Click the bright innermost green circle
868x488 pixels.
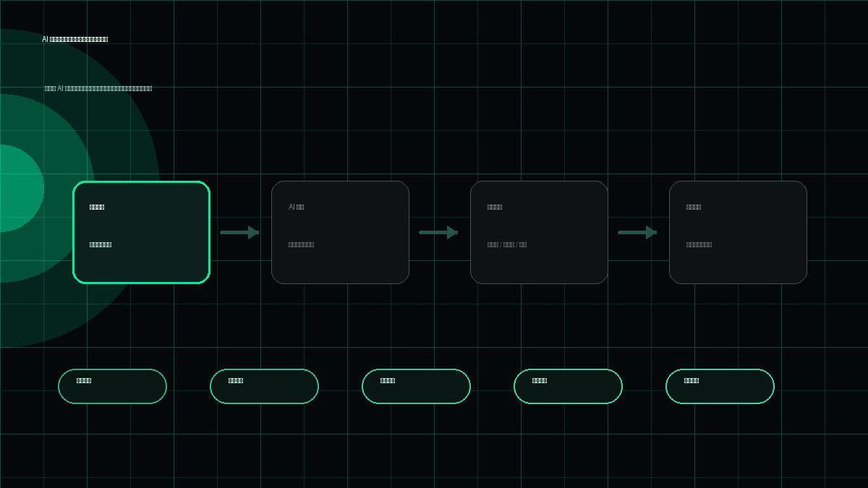tap(22, 188)
